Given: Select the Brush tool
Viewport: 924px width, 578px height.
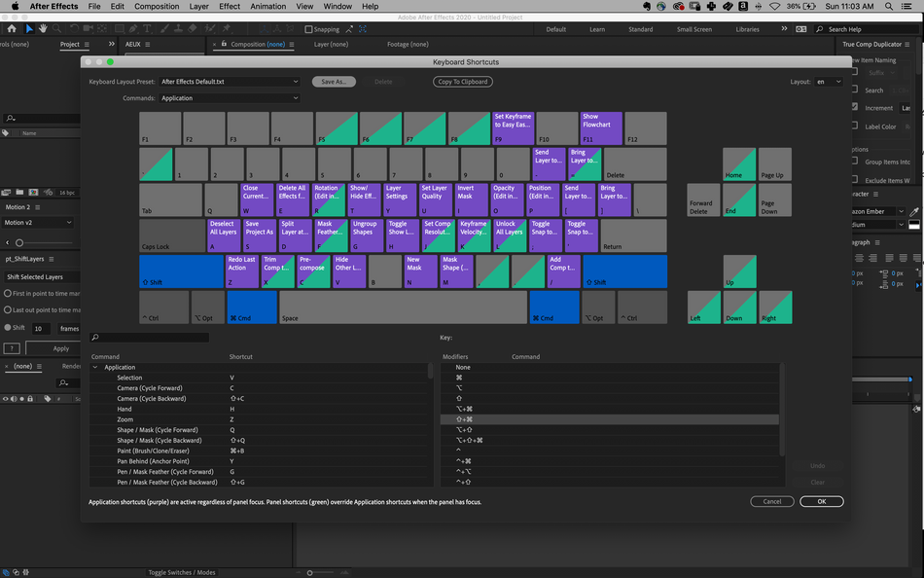Looking at the screenshot, I should pyautogui.click(x=164, y=29).
